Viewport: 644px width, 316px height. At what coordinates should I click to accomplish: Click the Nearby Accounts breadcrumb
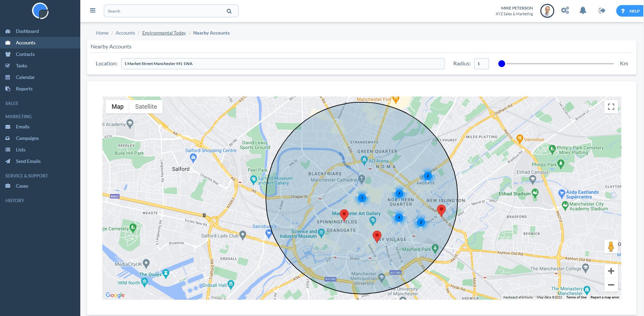(211, 33)
